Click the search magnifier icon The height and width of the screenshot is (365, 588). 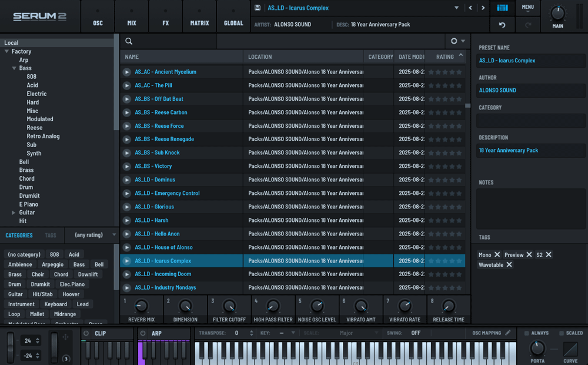(129, 41)
